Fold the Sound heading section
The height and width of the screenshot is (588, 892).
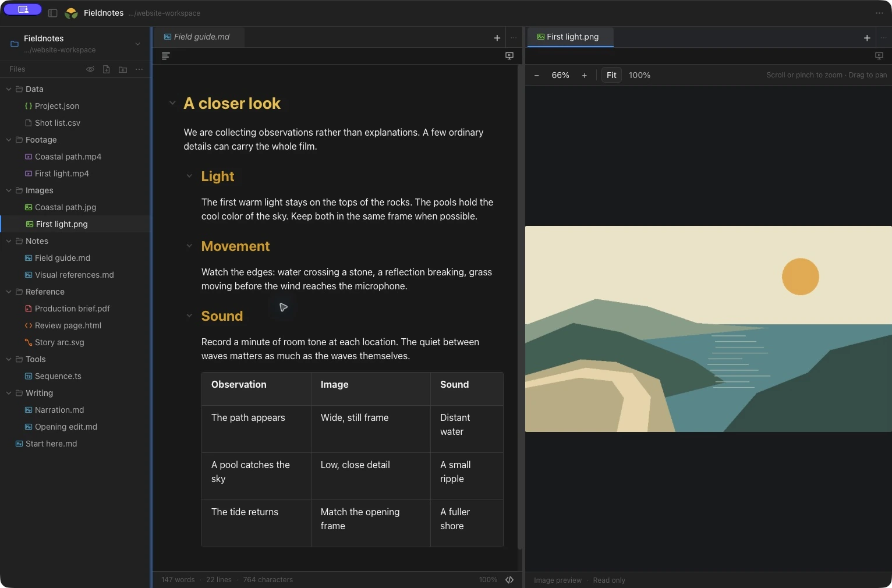[x=189, y=316]
